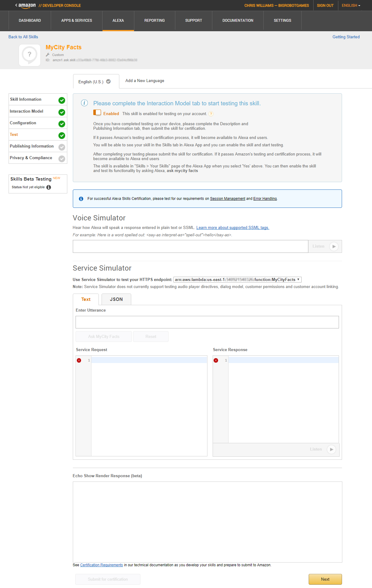Open the REPORTING section

(x=154, y=21)
